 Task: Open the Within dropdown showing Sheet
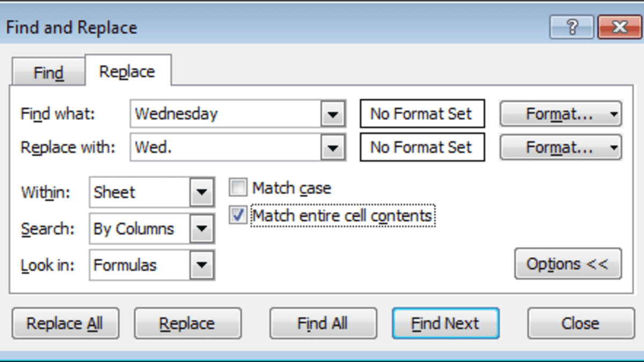tap(202, 192)
